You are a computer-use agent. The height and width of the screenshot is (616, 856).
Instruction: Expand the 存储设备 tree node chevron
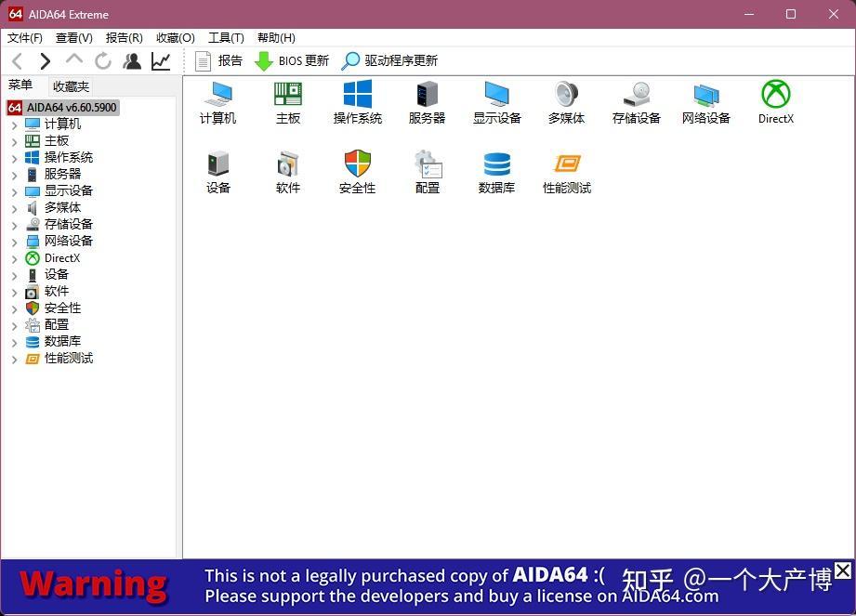[x=15, y=226]
